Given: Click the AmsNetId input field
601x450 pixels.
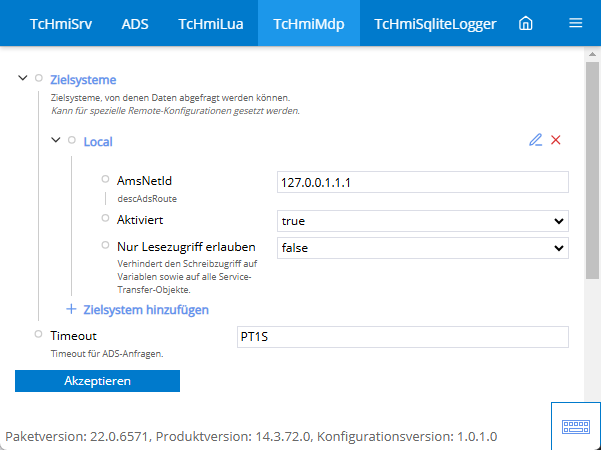Looking at the screenshot, I should coord(422,183).
